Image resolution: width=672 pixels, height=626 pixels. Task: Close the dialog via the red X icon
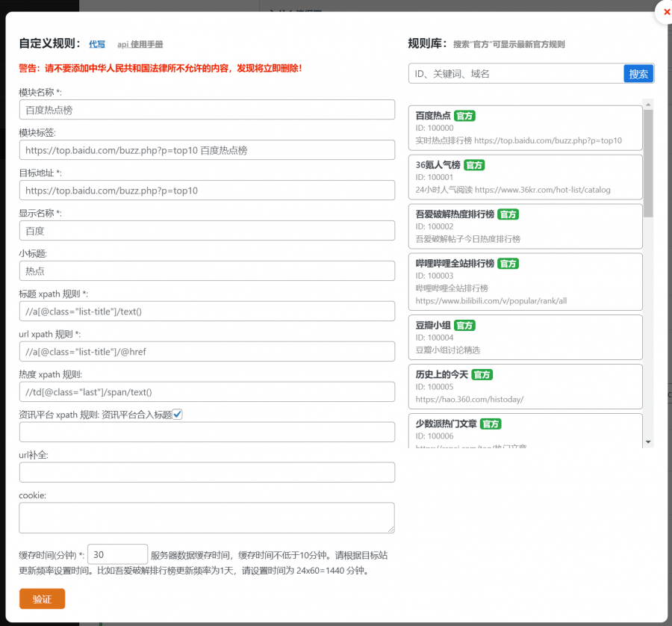(666, 12)
